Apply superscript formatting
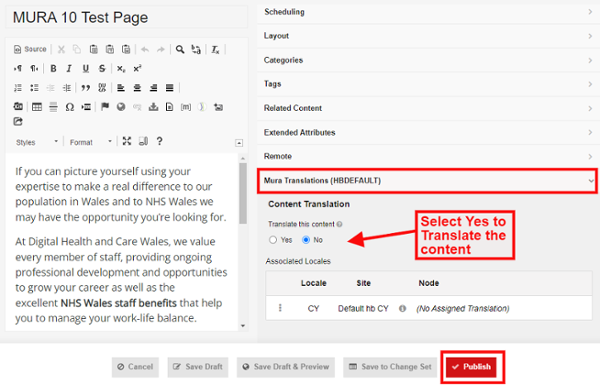Viewport: 600px width, 385px height. point(137,69)
